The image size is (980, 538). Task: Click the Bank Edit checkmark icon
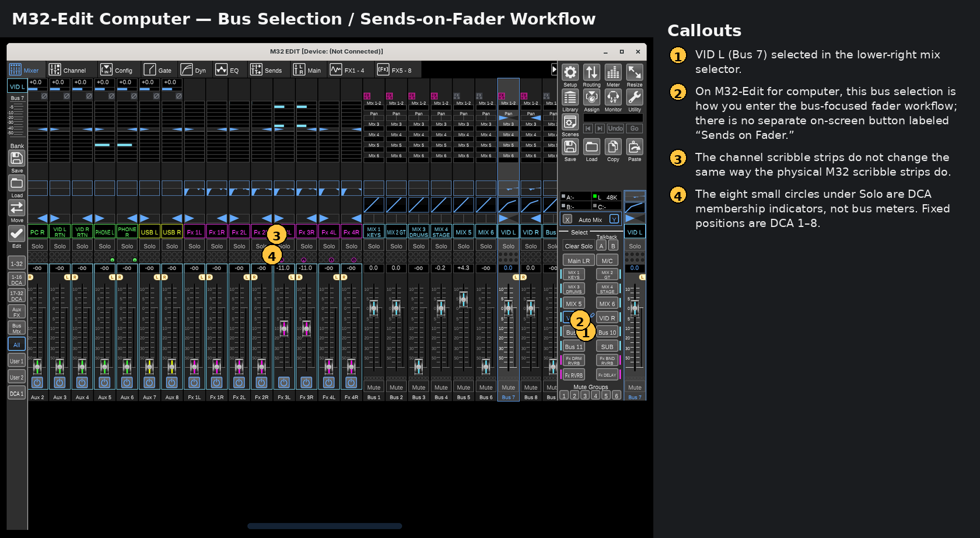click(x=17, y=233)
